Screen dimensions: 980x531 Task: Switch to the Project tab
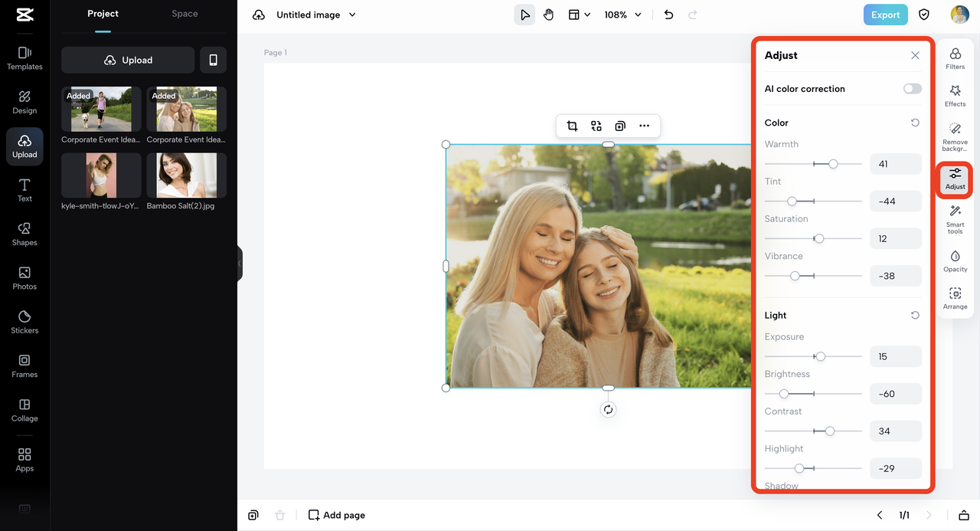click(x=103, y=14)
